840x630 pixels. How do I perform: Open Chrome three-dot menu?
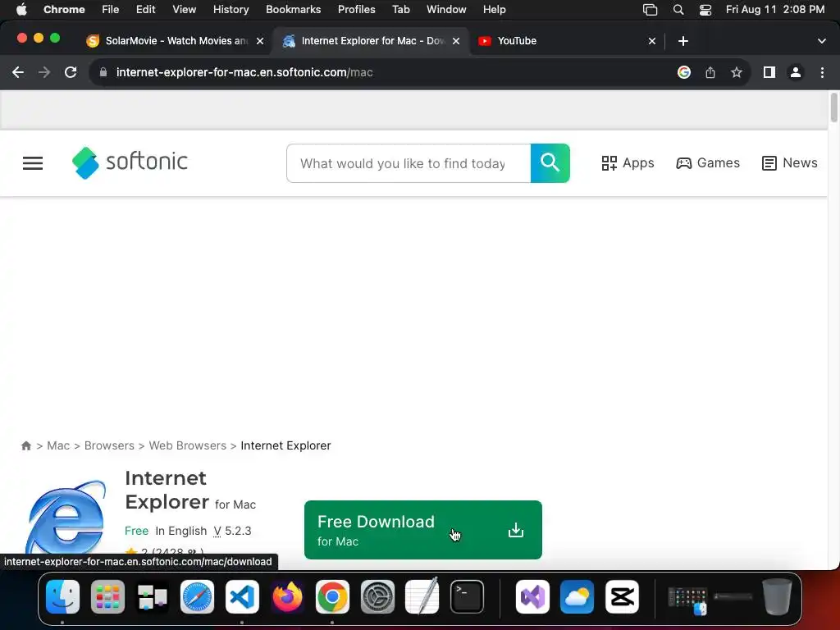tap(822, 72)
